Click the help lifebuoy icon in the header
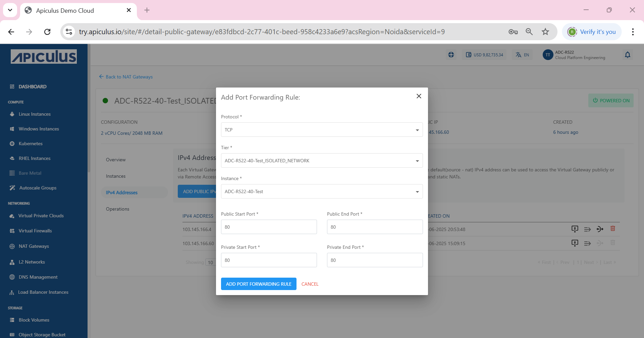The image size is (644, 338). (x=451, y=54)
